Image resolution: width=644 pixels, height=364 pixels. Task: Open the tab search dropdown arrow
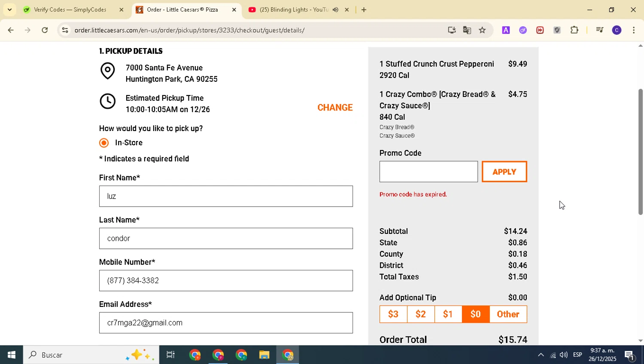(x=9, y=9)
